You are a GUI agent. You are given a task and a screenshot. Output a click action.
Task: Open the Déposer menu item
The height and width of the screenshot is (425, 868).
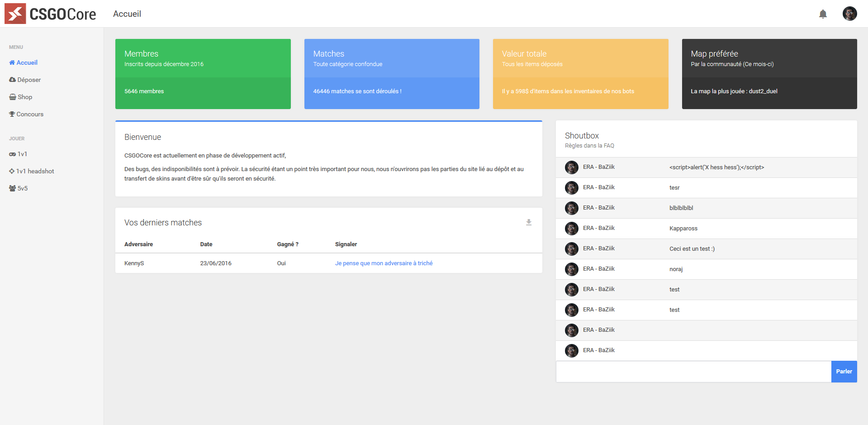(x=29, y=80)
